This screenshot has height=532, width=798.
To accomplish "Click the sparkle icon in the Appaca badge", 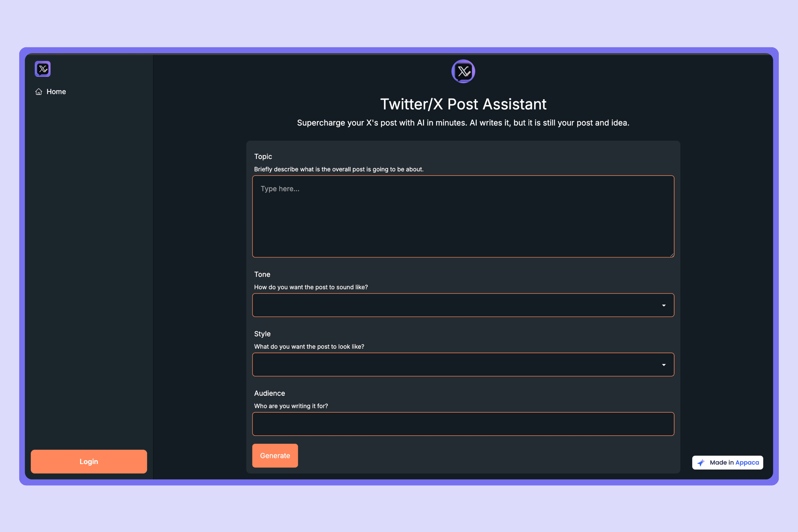I will point(701,462).
